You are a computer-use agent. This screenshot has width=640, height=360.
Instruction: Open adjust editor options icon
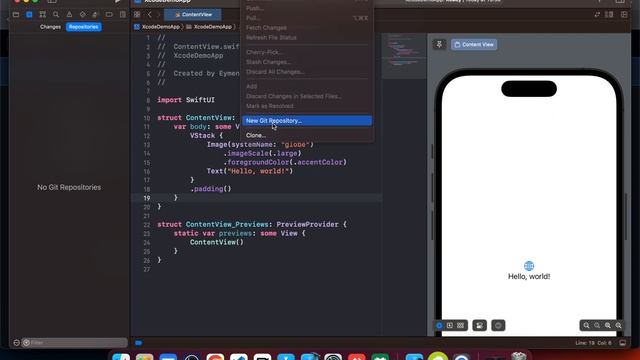609,15
